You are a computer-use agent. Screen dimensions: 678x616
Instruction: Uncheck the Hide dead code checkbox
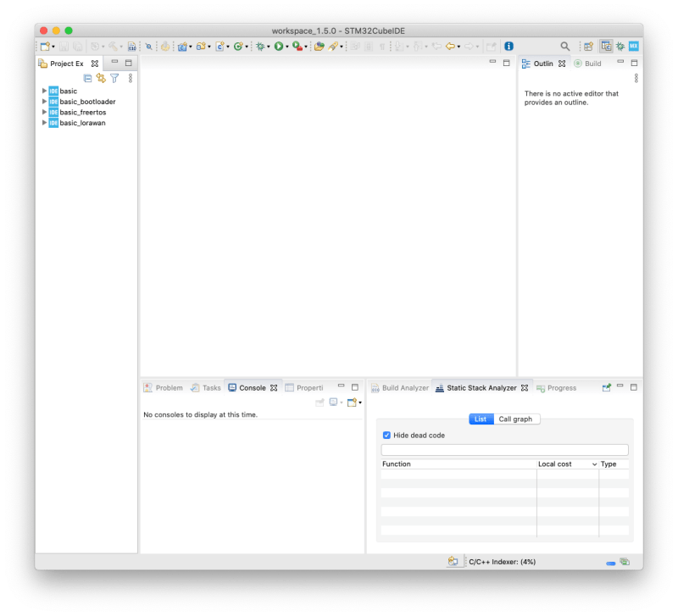pos(386,436)
